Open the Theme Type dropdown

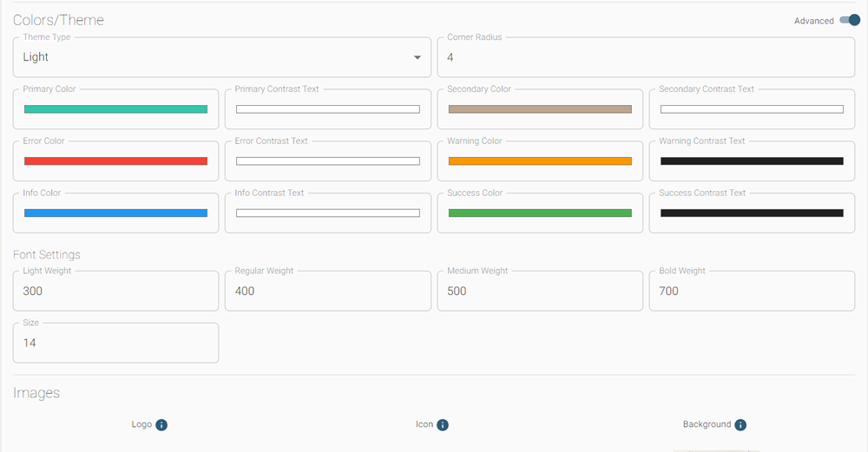[x=221, y=57]
